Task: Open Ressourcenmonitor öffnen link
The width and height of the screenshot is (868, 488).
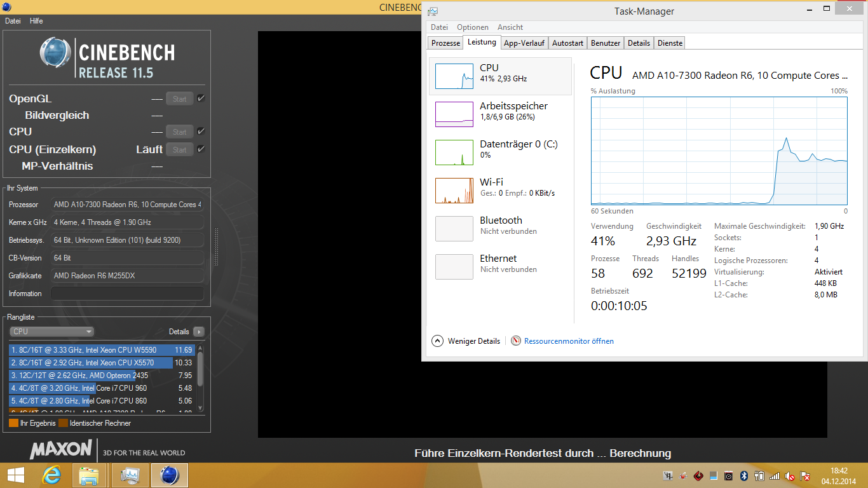Action: click(569, 341)
